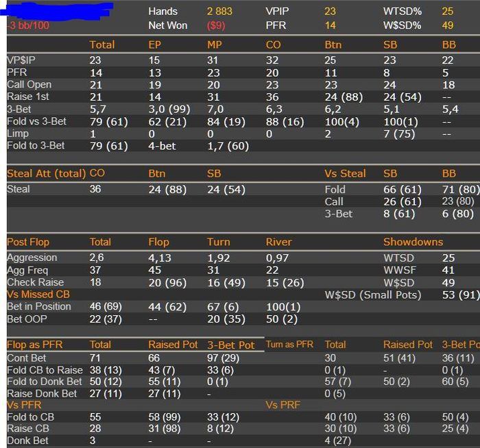Select the 'Vs PRF' subheading under Turn

(x=283, y=406)
